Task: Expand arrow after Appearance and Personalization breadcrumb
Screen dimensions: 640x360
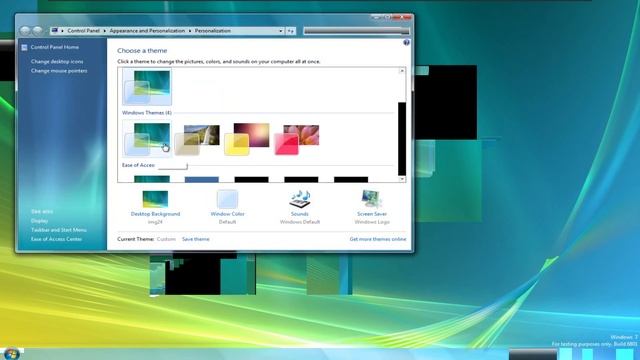Action: click(190, 31)
